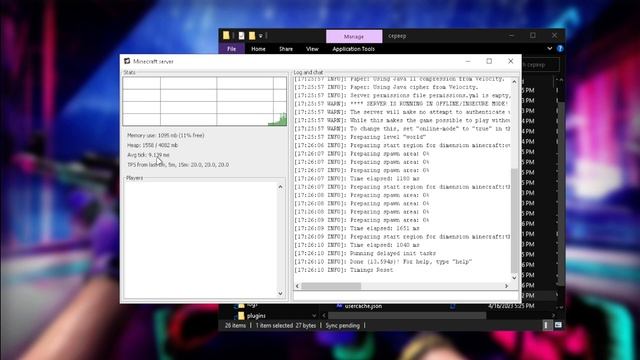Image resolution: width=640 pixels, height=360 pixels.
Task: Click the 'Avg tick' stat line
Action: pos(148,155)
